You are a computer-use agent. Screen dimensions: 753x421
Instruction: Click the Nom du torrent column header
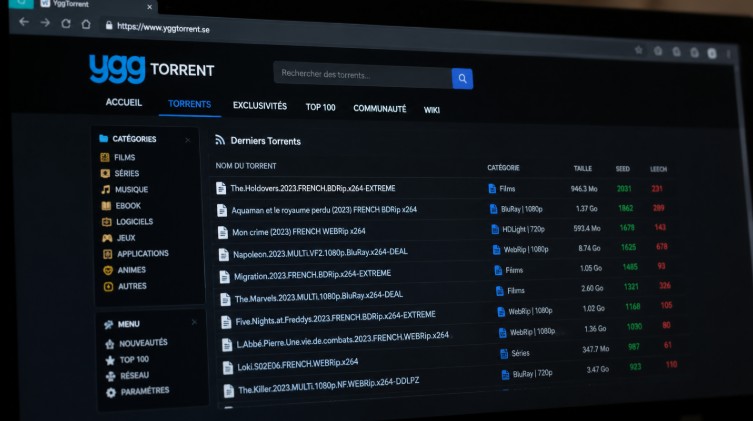point(246,166)
